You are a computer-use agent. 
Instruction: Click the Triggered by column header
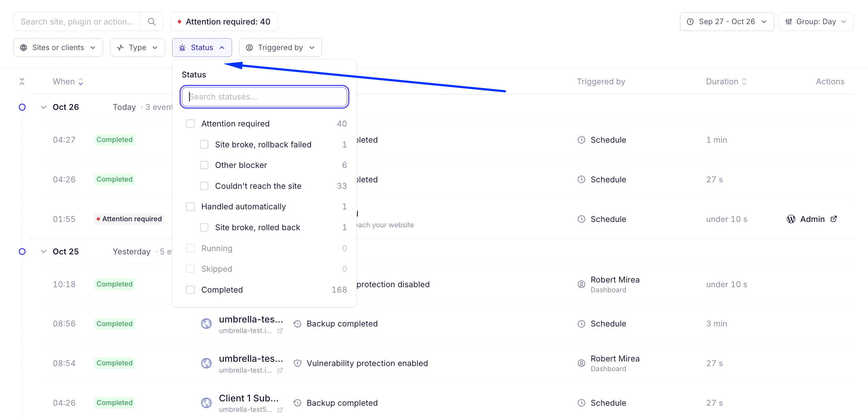point(601,81)
